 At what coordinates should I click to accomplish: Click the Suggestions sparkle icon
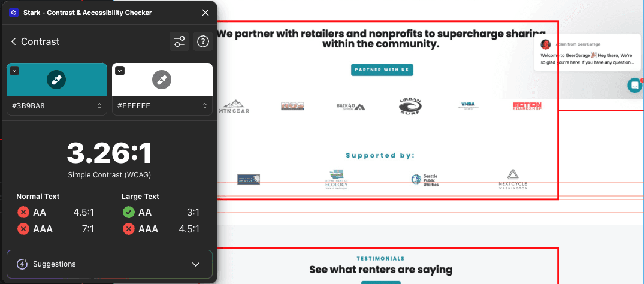pyautogui.click(x=22, y=264)
